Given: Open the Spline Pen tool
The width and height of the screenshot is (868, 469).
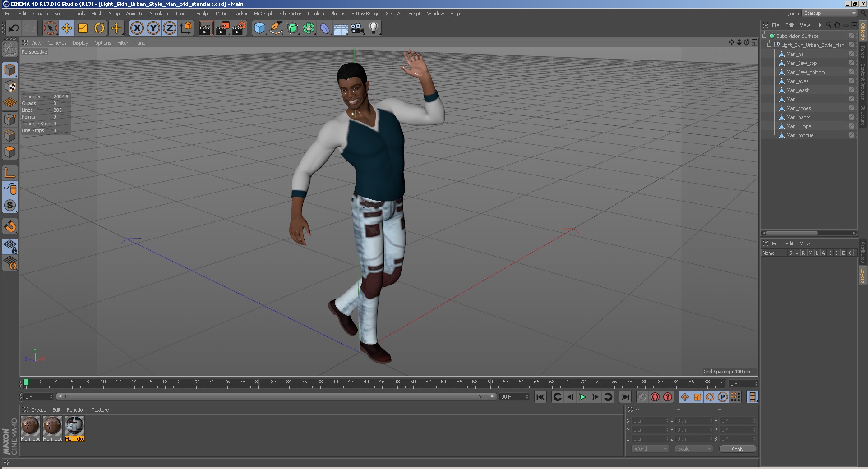Looking at the screenshot, I should click(x=276, y=28).
